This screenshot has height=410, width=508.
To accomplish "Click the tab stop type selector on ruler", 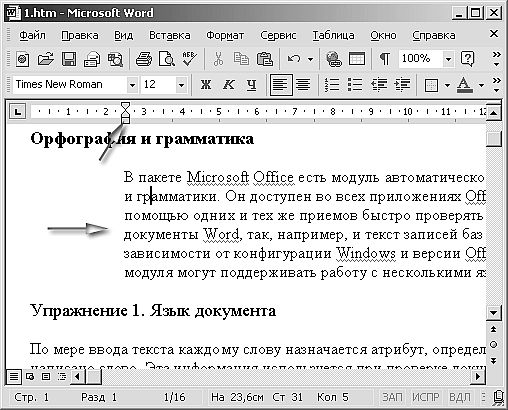I will (17, 111).
